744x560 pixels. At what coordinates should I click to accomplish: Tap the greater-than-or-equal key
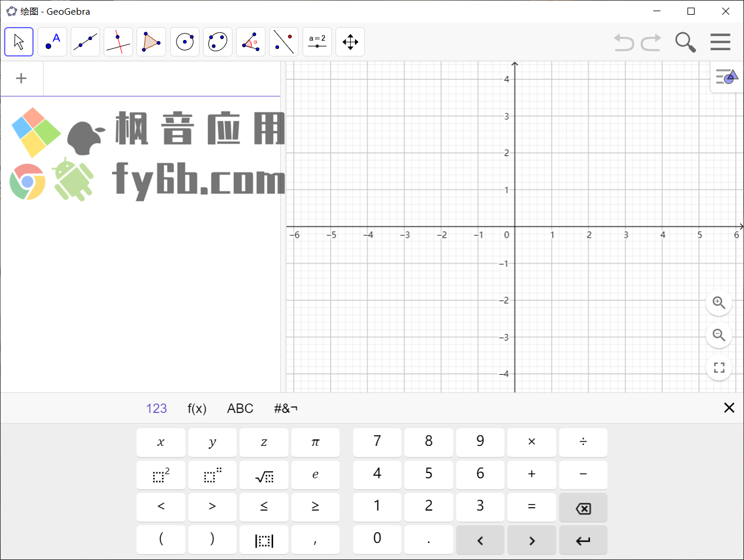pyautogui.click(x=315, y=507)
